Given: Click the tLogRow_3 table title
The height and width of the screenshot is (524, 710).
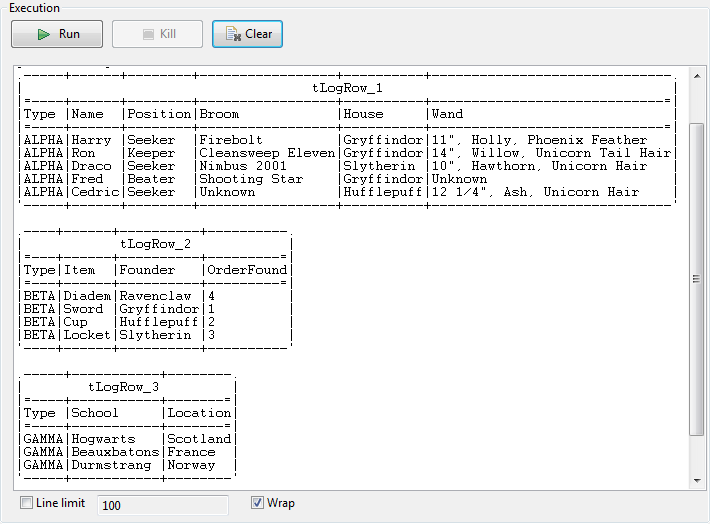Looking at the screenshot, I should [123, 387].
